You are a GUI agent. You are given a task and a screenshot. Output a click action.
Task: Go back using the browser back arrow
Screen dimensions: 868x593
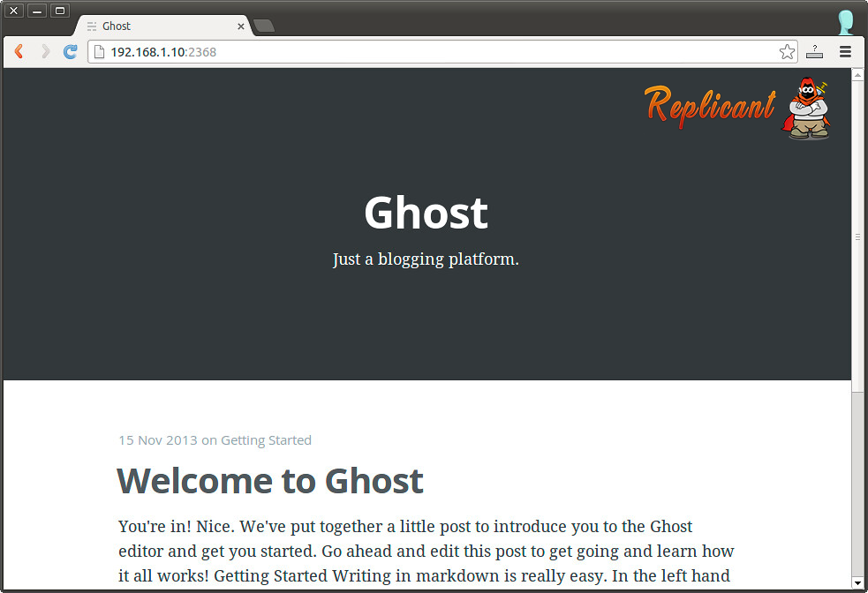pos(19,51)
